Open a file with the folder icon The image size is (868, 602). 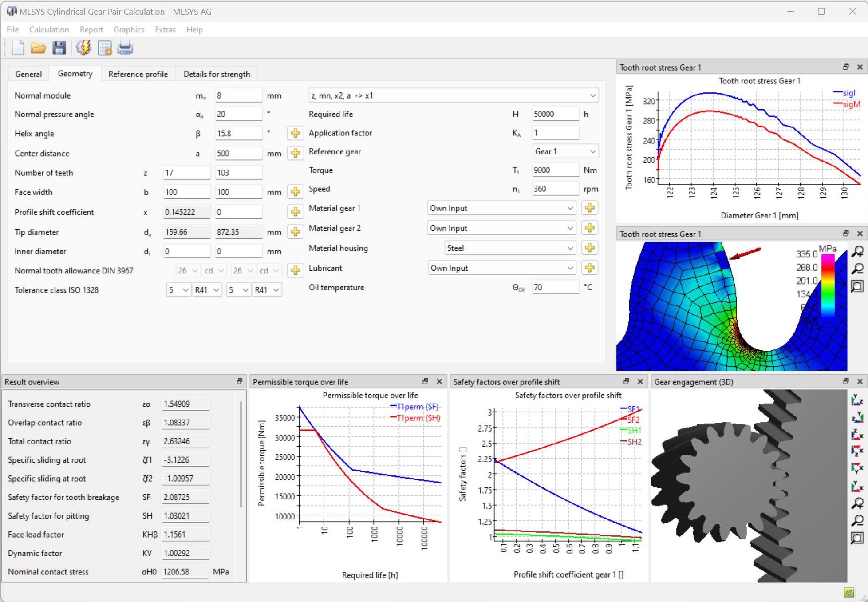(x=38, y=48)
